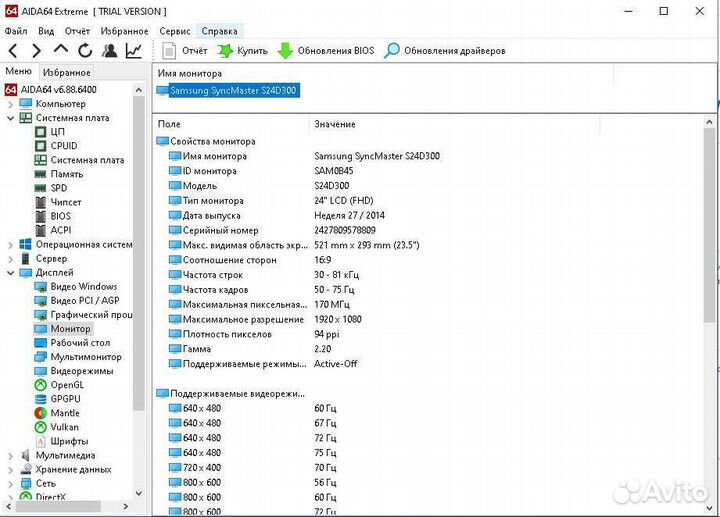Open the graph chart tool icon
The height and width of the screenshot is (517, 720).
(x=133, y=51)
